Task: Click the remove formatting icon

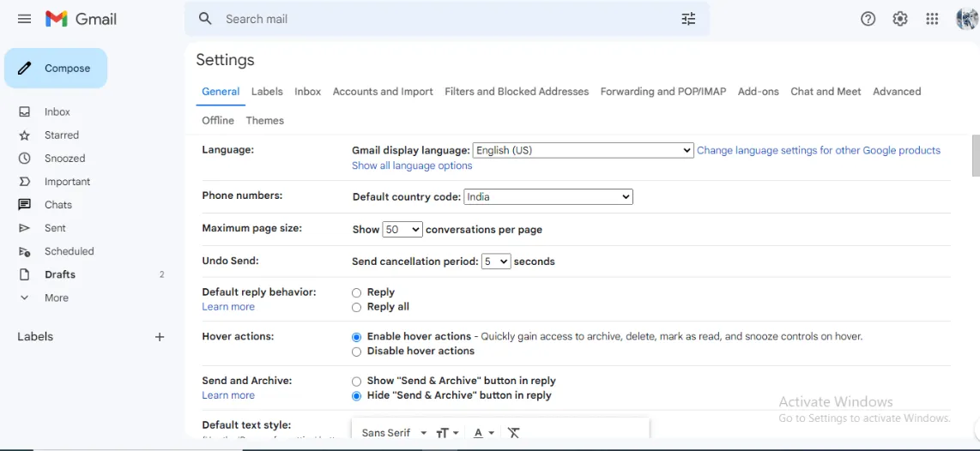Action: [x=514, y=433]
